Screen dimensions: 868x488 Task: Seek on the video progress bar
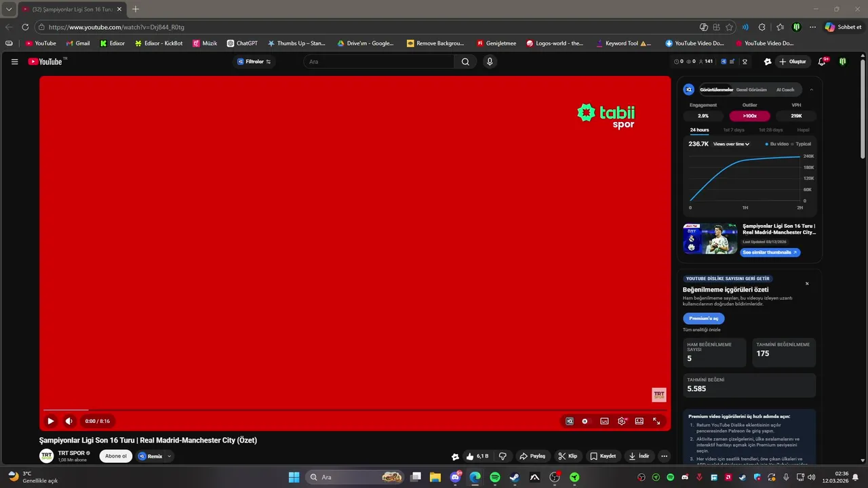point(355,410)
